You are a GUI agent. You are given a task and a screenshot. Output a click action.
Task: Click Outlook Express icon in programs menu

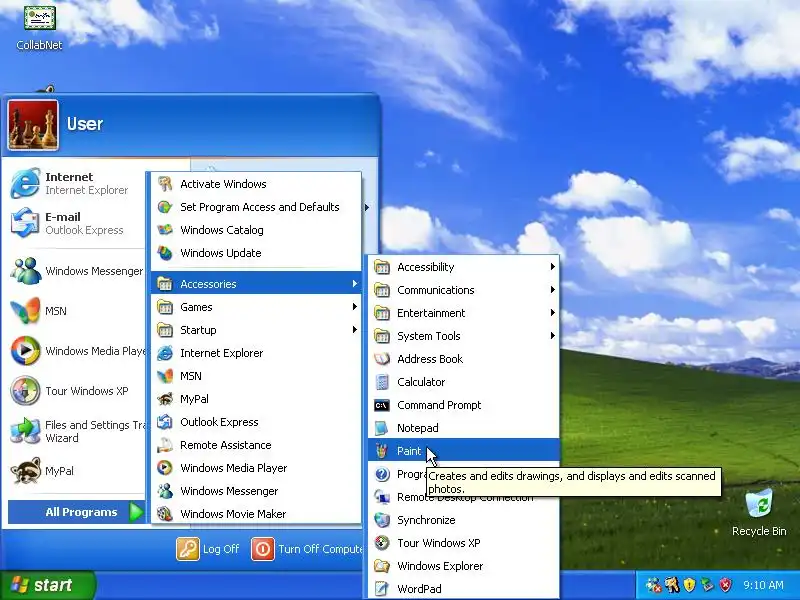pos(165,422)
